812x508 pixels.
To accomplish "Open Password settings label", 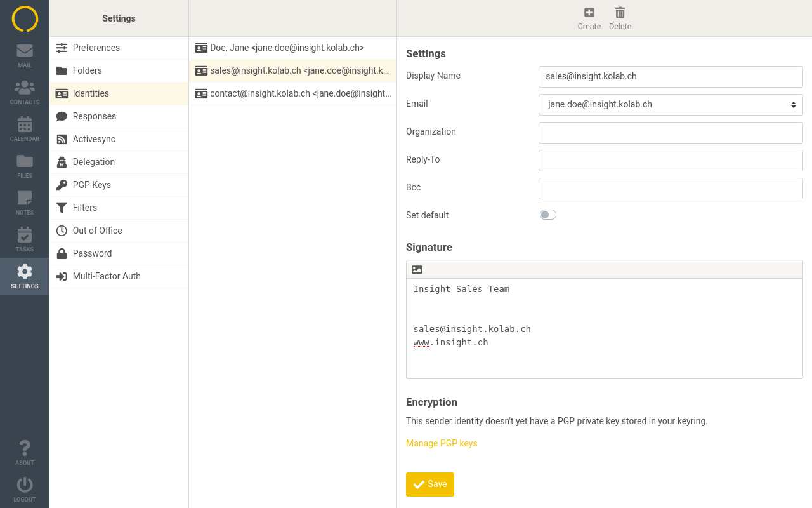I will point(93,253).
